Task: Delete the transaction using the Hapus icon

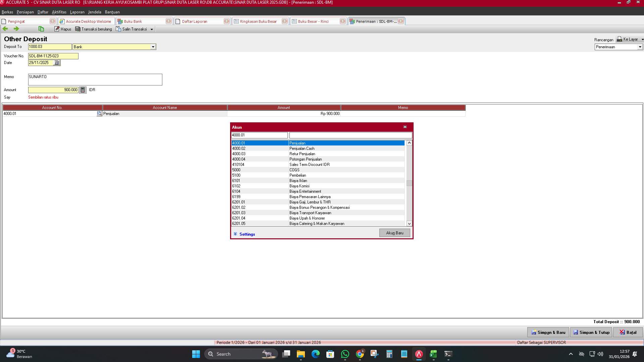Action: [x=63, y=29]
